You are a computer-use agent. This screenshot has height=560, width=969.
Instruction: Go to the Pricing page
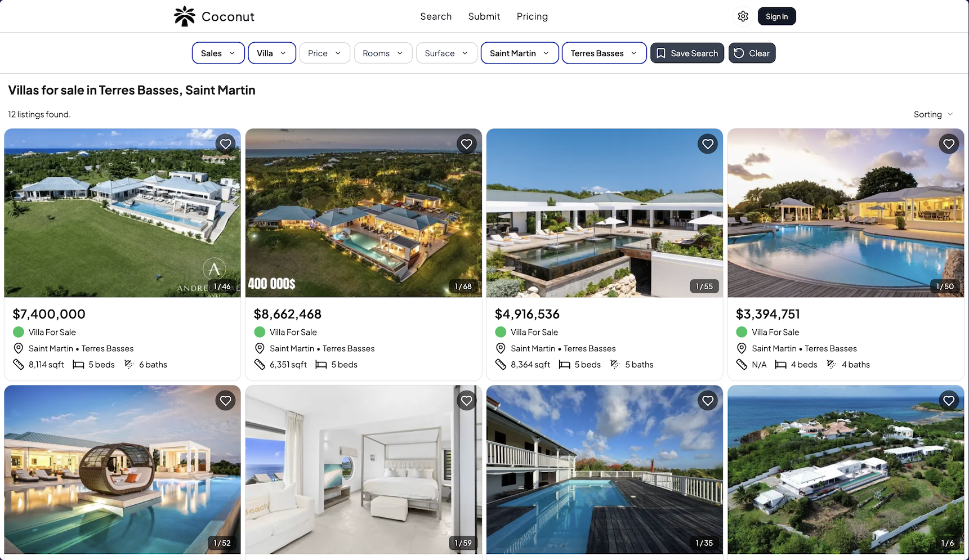tap(532, 16)
